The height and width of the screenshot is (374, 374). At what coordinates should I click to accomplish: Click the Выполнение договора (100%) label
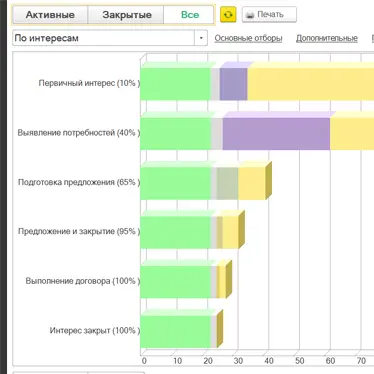(83, 281)
